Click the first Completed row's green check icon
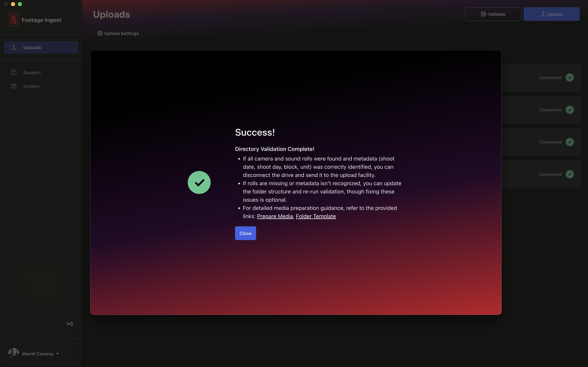588x367 pixels. [570, 78]
